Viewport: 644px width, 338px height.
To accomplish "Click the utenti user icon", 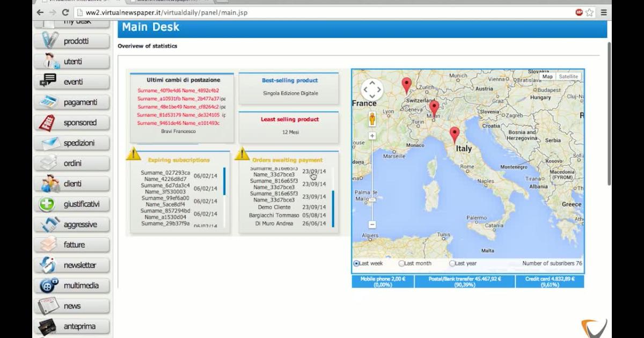I will point(50,61).
